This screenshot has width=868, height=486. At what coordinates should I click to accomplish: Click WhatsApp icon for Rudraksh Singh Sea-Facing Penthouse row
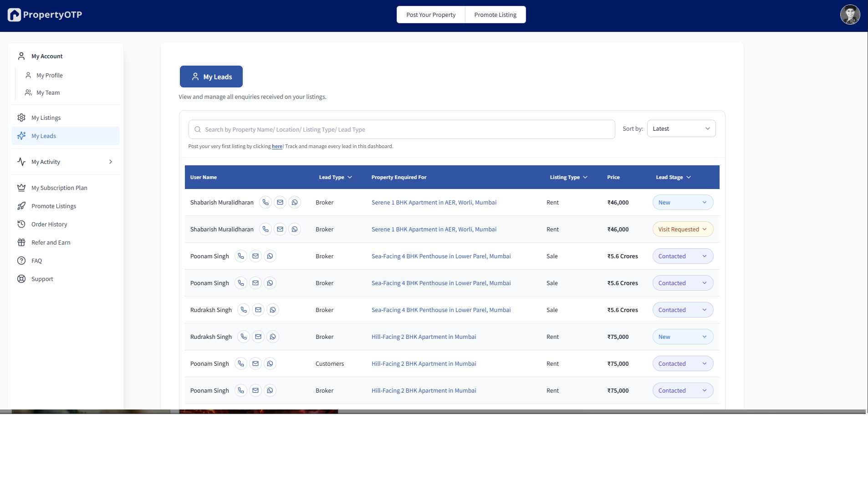pos(273,310)
